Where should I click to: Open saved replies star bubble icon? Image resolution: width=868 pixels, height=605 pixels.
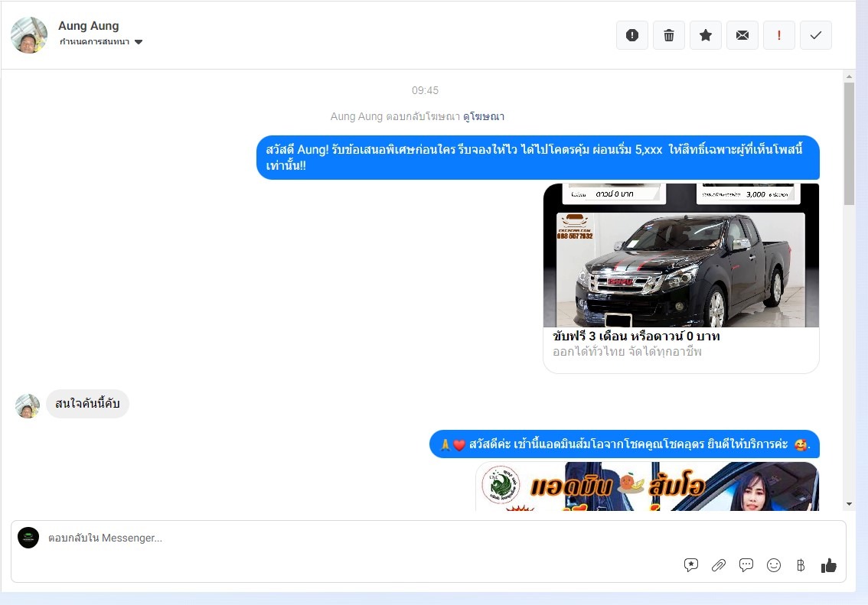pos(691,565)
